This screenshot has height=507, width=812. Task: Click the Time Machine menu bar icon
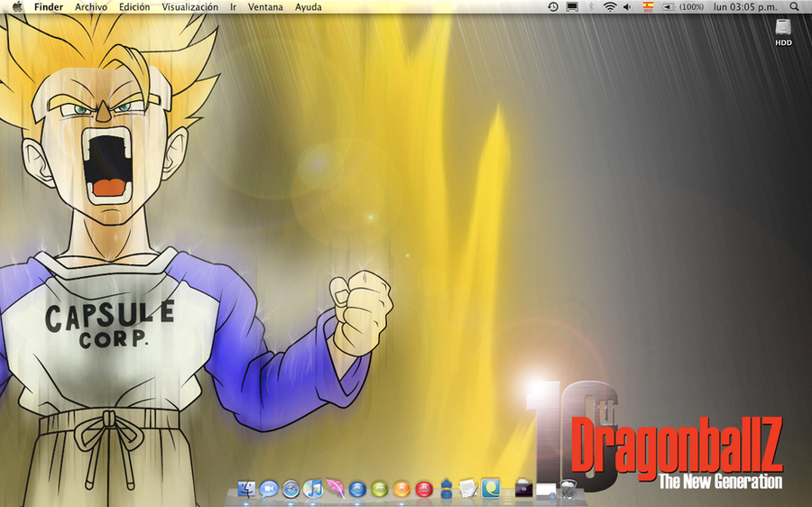[553, 7]
